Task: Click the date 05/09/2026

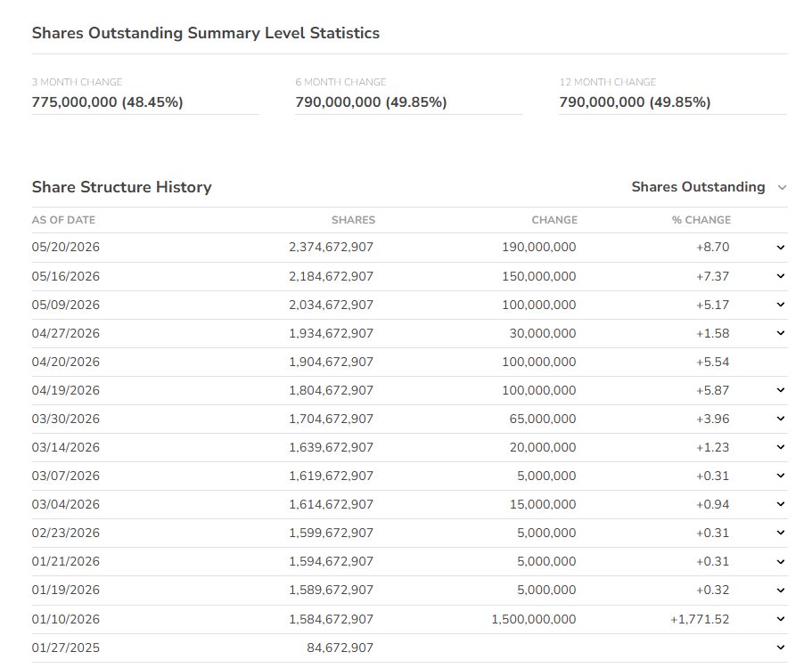Action: tap(65, 305)
